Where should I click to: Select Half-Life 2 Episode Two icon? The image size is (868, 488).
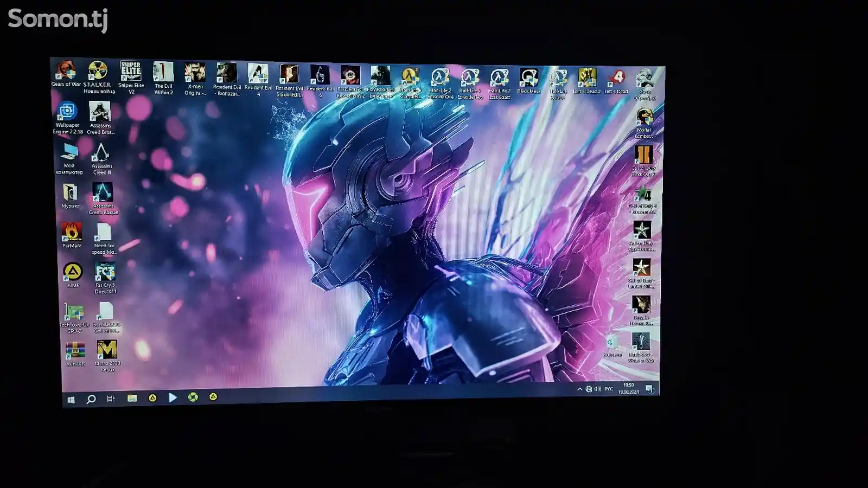(x=470, y=84)
